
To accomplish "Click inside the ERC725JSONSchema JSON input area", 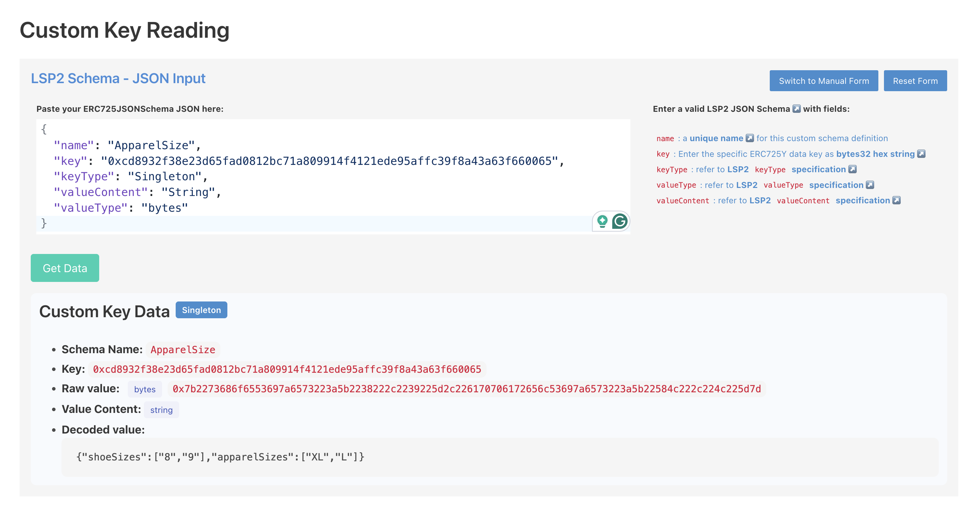I will [x=304, y=175].
